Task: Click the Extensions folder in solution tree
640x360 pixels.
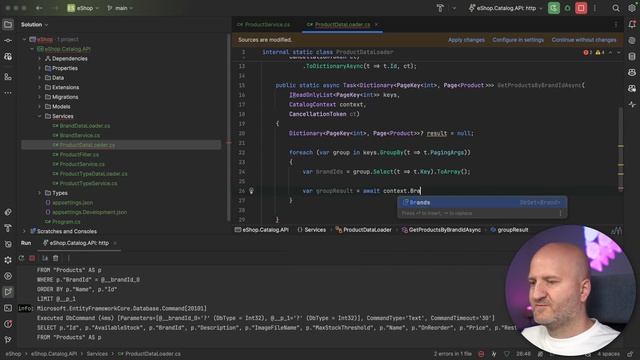Action: 65,87
